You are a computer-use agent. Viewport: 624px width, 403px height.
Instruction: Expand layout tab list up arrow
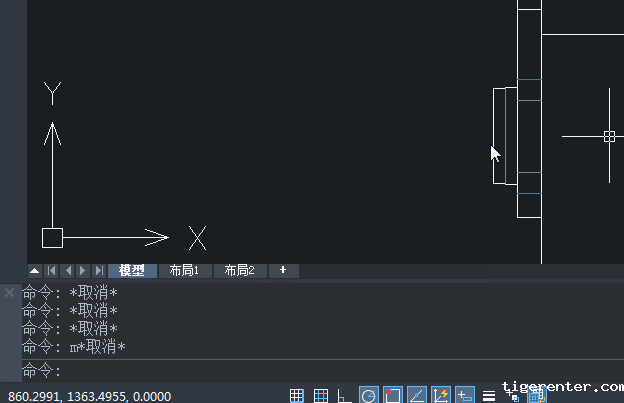34,271
